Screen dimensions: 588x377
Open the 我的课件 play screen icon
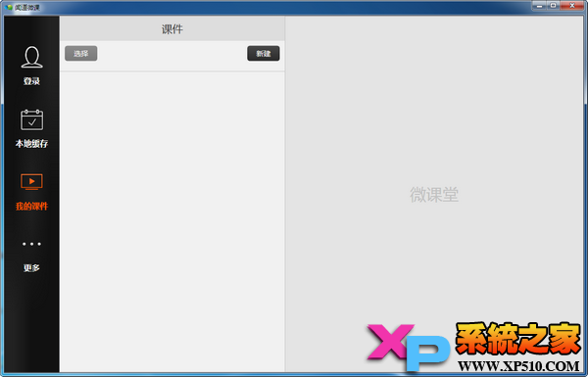32,181
